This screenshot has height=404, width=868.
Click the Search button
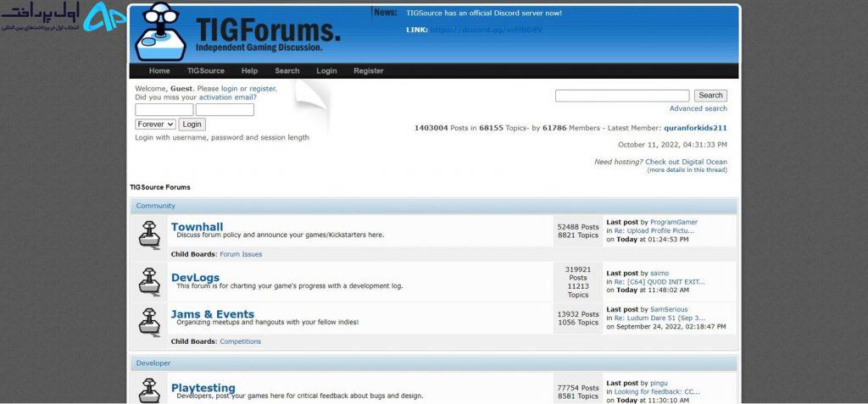click(x=711, y=96)
